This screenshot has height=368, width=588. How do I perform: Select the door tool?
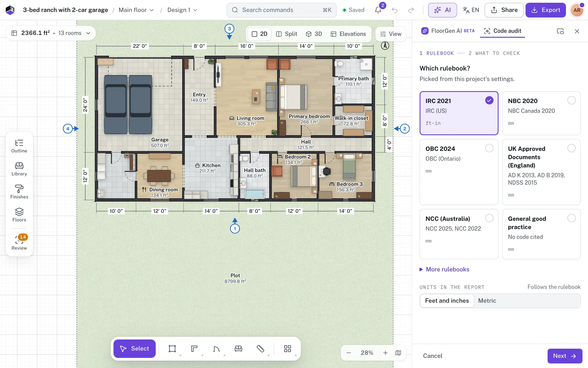[x=217, y=349]
